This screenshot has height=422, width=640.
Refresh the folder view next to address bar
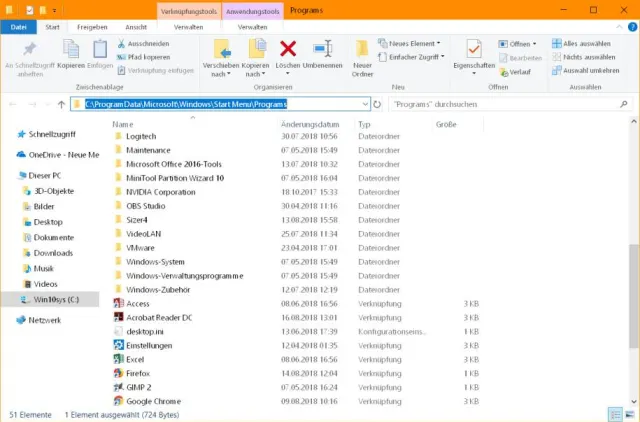tap(377, 104)
